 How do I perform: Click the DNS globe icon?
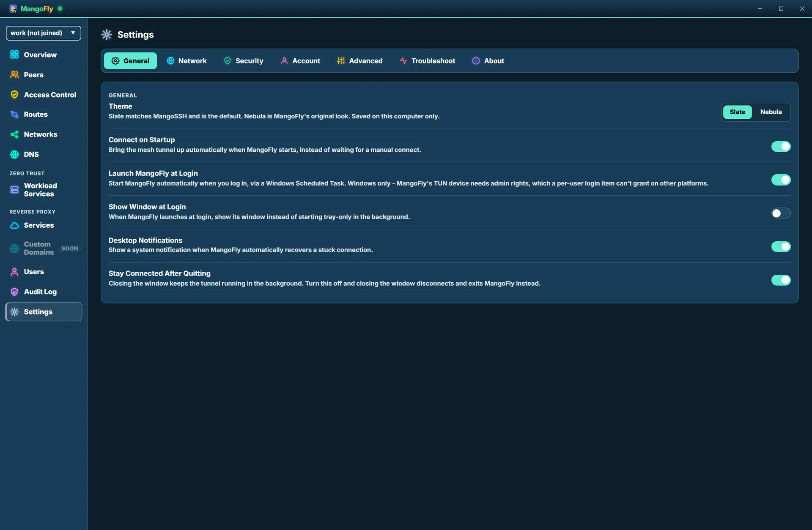14,154
